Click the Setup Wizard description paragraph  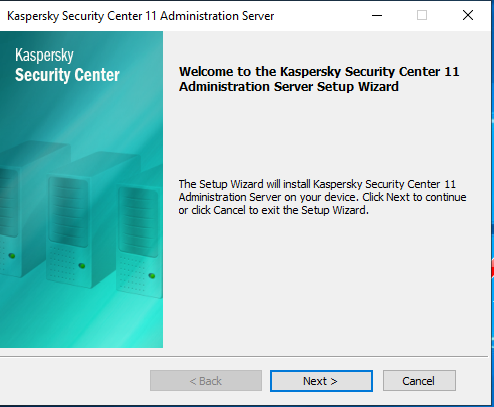click(322, 197)
